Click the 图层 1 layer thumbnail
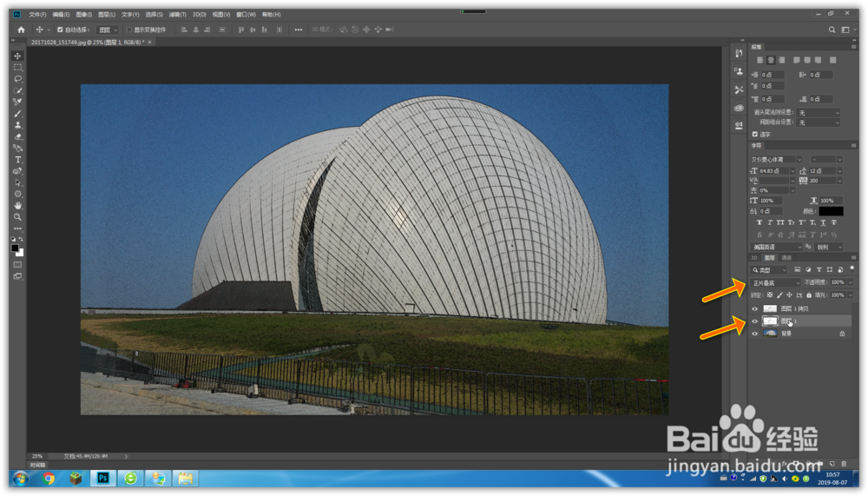 coord(770,321)
